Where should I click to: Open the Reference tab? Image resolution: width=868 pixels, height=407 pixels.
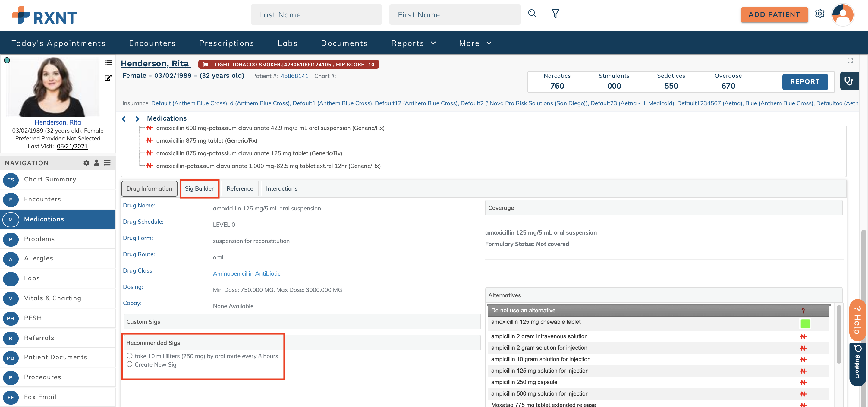coord(240,188)
